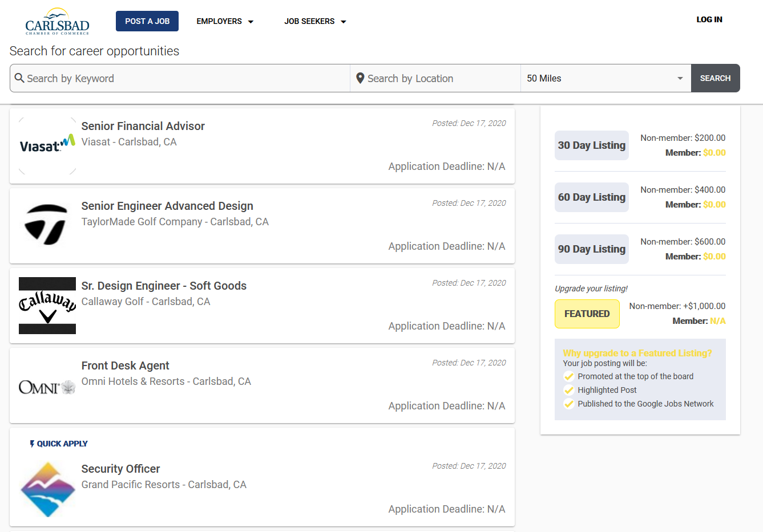Select the 90 Day Listing option
This screenshot has height=532, width=763.
click(592, 249)
